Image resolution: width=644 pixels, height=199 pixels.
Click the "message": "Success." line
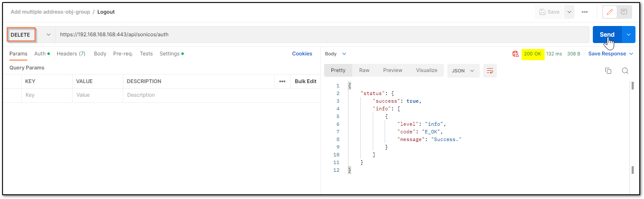tap(429, 139)
